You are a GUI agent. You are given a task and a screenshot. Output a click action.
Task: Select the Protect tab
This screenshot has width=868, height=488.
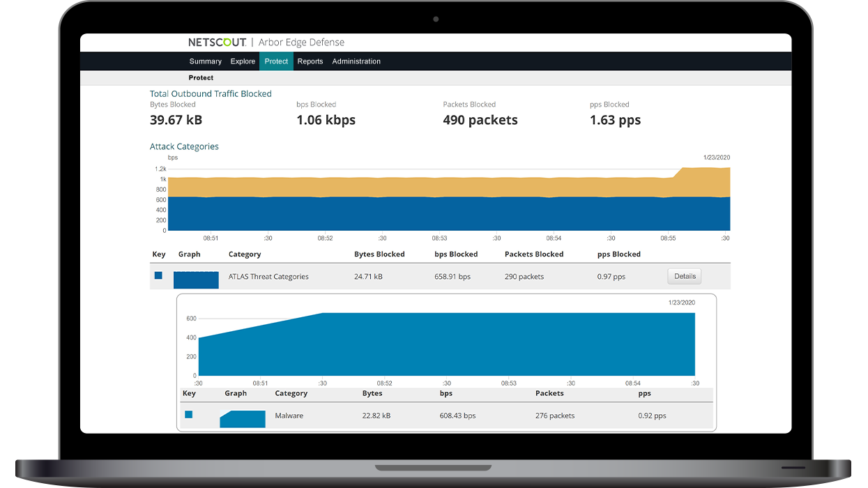tap(276, 61)
